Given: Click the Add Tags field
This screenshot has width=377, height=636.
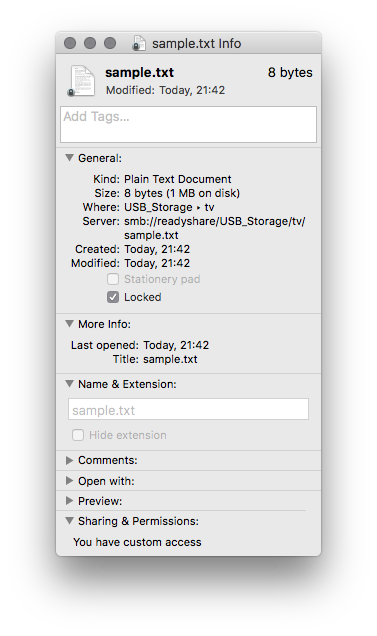Looking at the screenshot, I should [x=188, y=125].
